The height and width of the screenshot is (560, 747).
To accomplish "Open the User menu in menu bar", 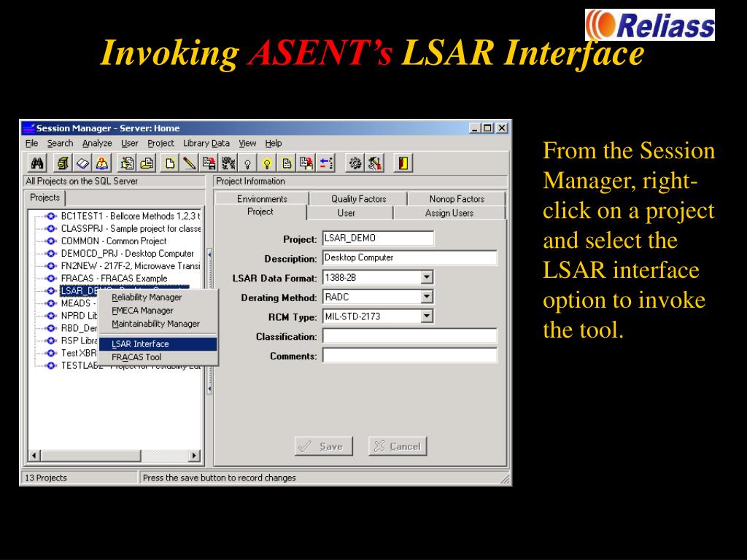I will click(129, 144).
